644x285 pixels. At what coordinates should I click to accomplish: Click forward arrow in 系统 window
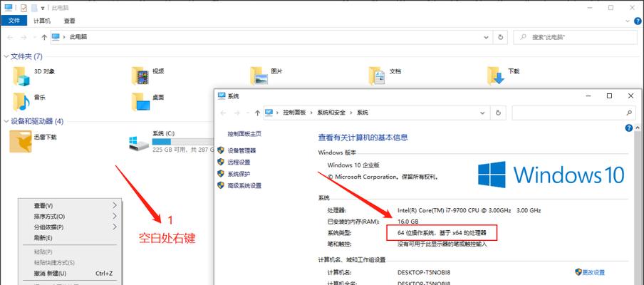(x=237, y=113)
